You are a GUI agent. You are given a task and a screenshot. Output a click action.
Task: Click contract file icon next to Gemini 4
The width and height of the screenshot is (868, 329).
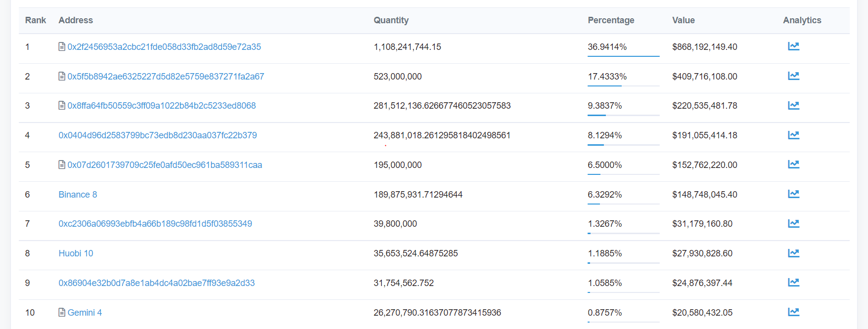[62, 312]
